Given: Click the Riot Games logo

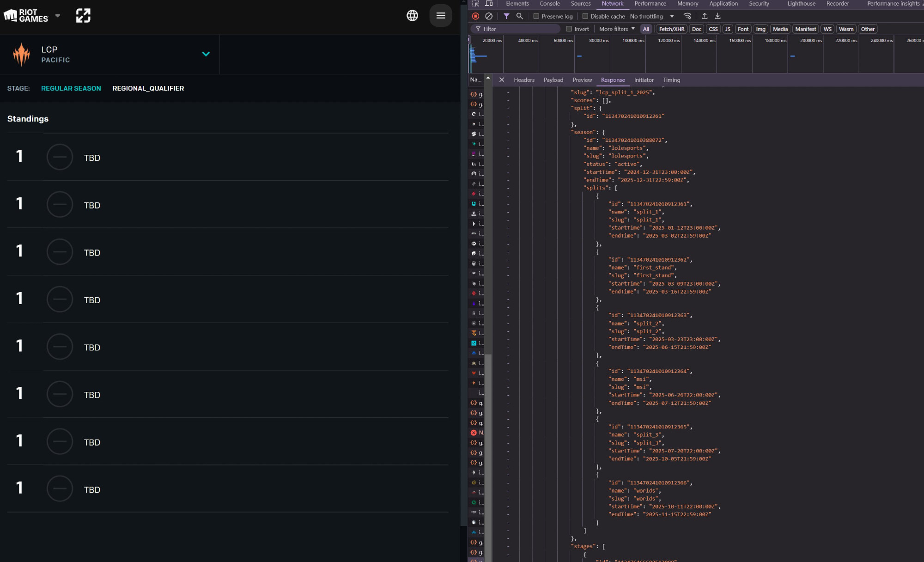Looking at the screenshot, I should tap(26, 16).
